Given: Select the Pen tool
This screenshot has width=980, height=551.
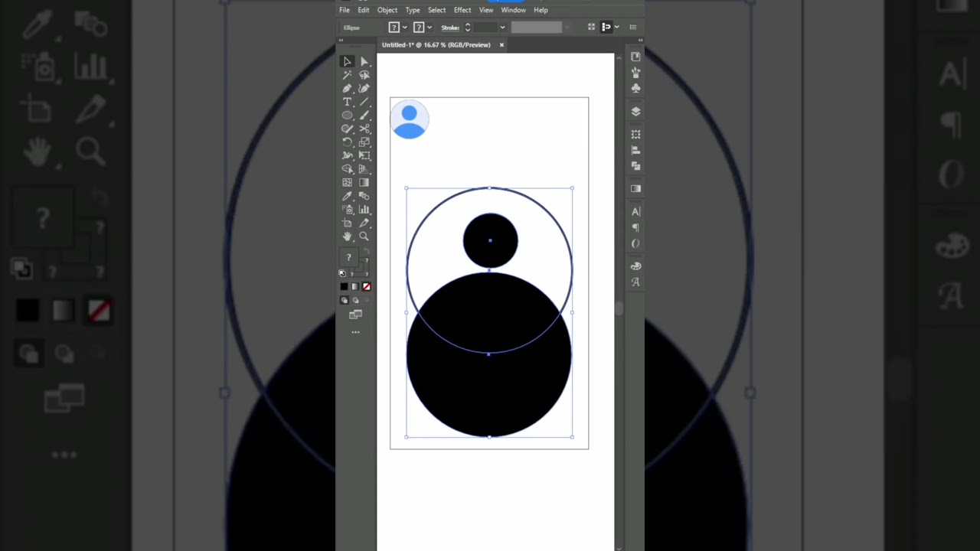Looking at the screenshot, I should [x=347, y=89].
